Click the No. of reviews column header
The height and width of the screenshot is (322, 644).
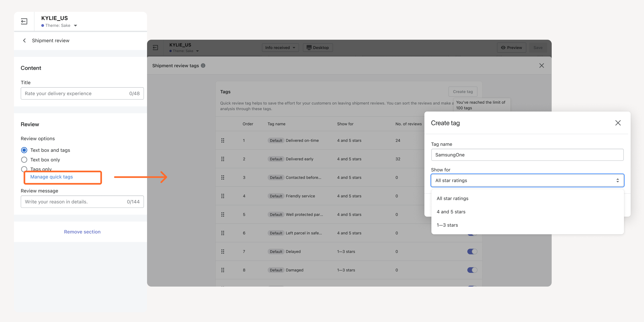[x=409, y=124]
